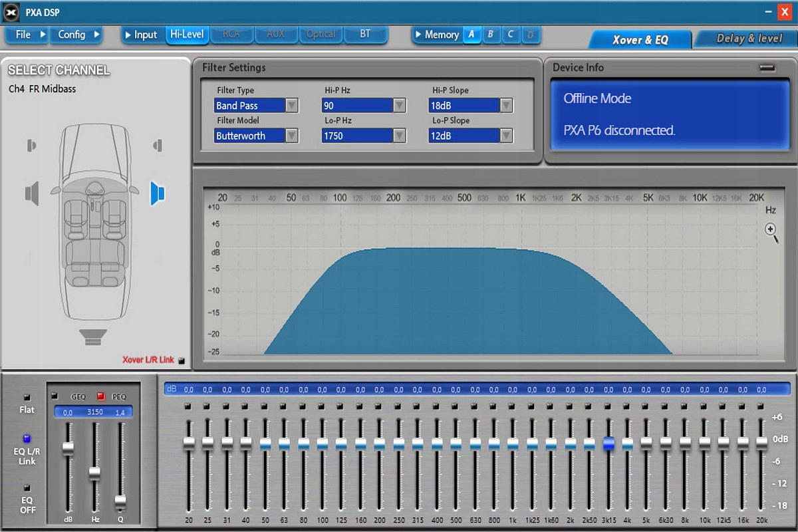Select the PEQ mode radio button
Viewport: 798px width, 532px height.
(102, 396)
